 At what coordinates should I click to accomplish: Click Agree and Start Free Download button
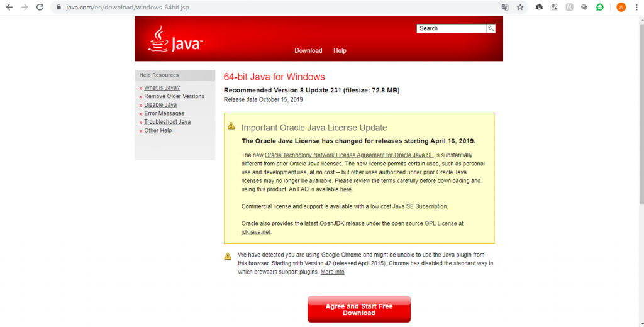click(x=359, y=309)
